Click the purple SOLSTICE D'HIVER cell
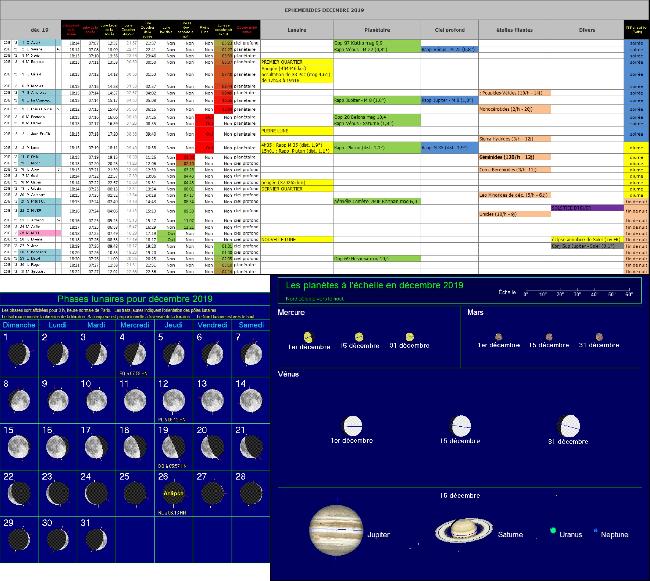The width and height of the screenshot is (650, 581). pyautogui.click(x=587, y=208)
